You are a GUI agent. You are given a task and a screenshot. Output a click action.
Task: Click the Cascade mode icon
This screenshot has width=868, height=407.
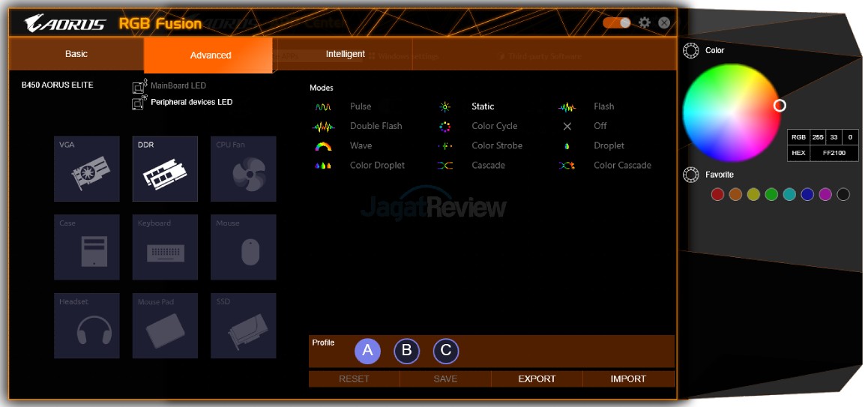click(445, 166)
